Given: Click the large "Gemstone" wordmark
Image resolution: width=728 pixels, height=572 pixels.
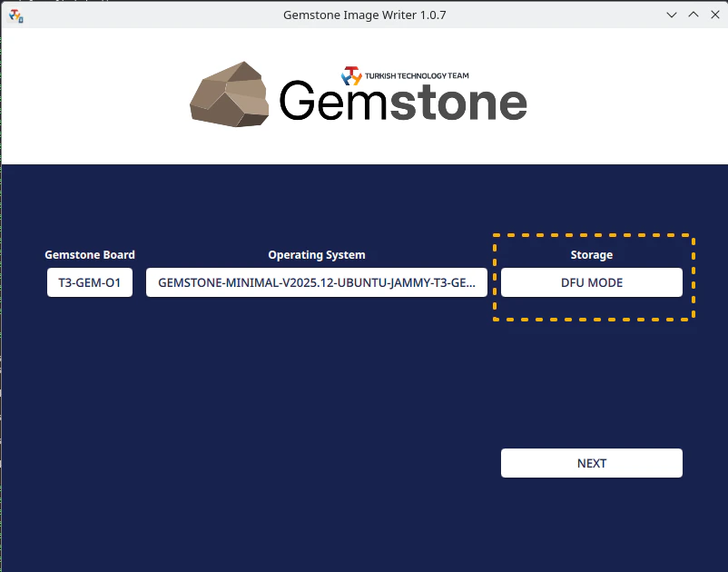Looking at the screenshot, I should click(403, 101).
